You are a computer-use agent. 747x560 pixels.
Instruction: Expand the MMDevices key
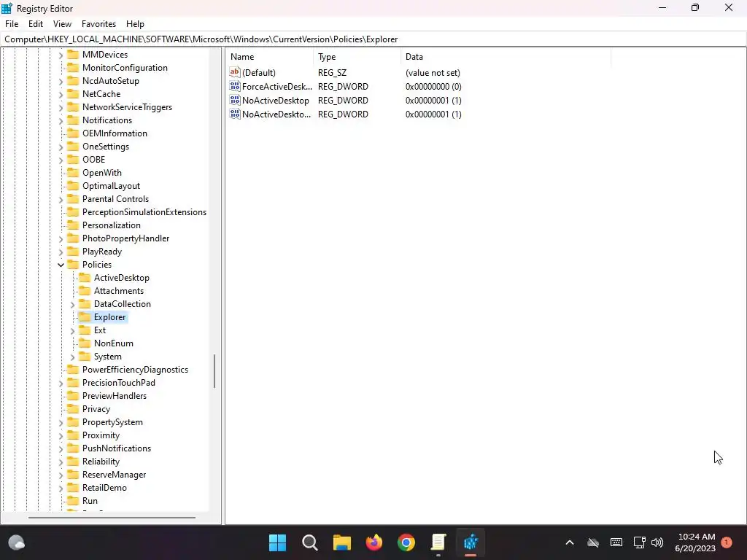coord(61,55)
